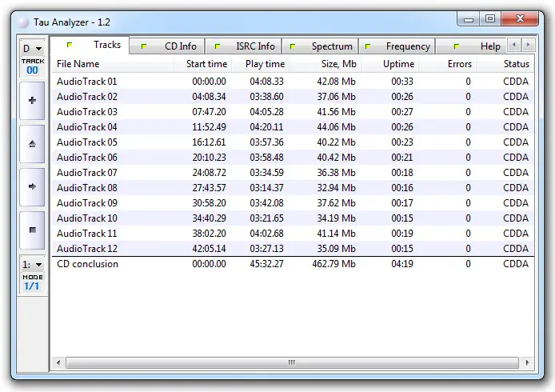Open the 1: mode dropdown

pyautogui.click(x=32, y=265)
